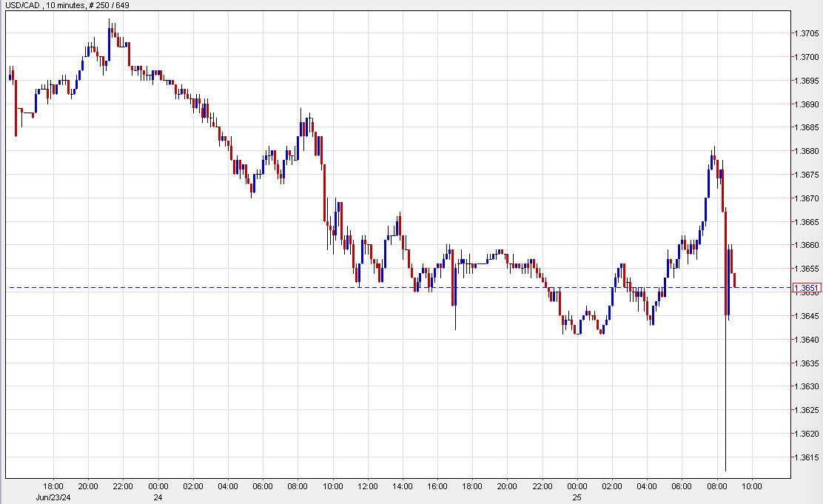Click the 25 date marker on axis

(577, 497)
